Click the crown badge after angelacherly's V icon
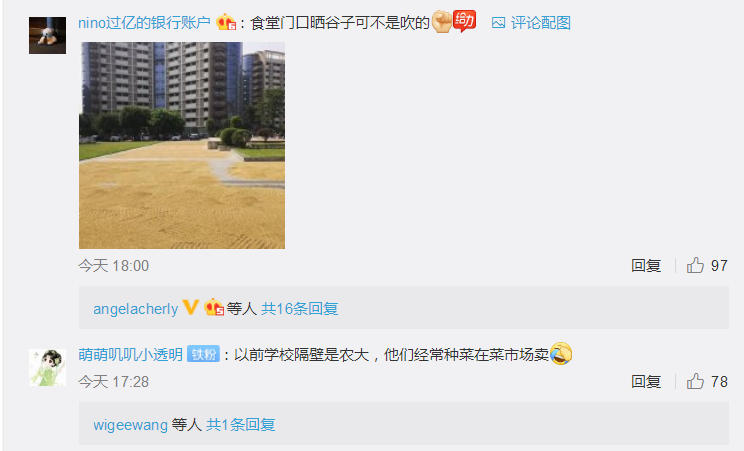The width and height of the screenshot is (744, 451). [x=214, y=307]
